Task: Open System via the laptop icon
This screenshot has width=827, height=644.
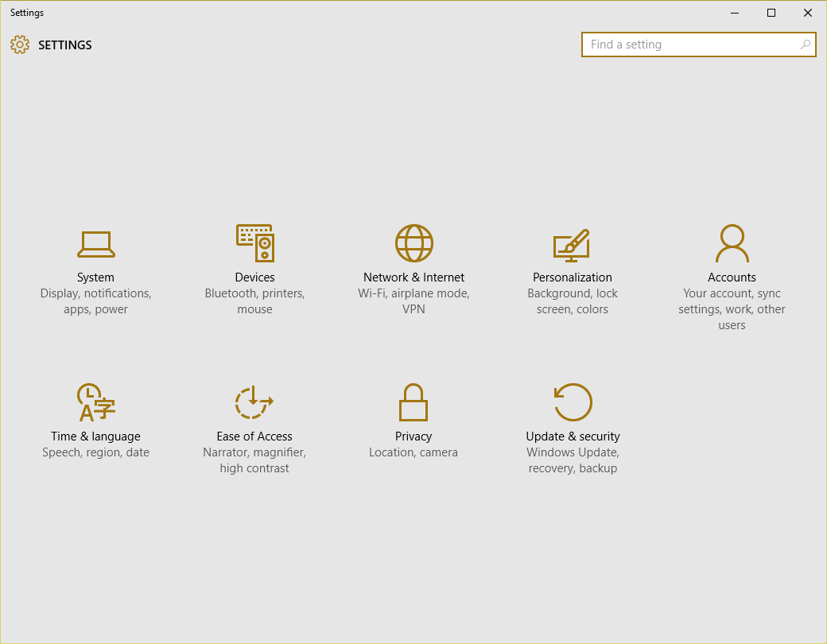Action: (96, 244)
